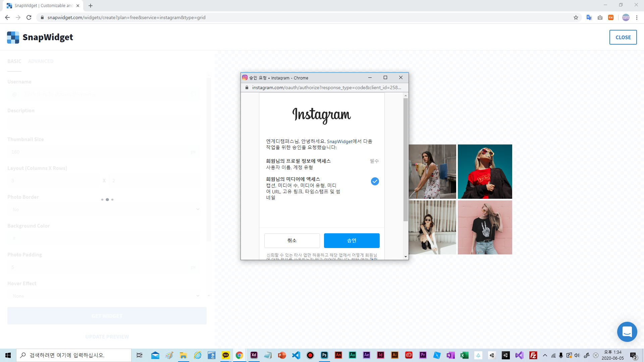This screenshot has height=362, width=644.
Task: Open Illustrator from the taskbar
Action: click(395, 355)
